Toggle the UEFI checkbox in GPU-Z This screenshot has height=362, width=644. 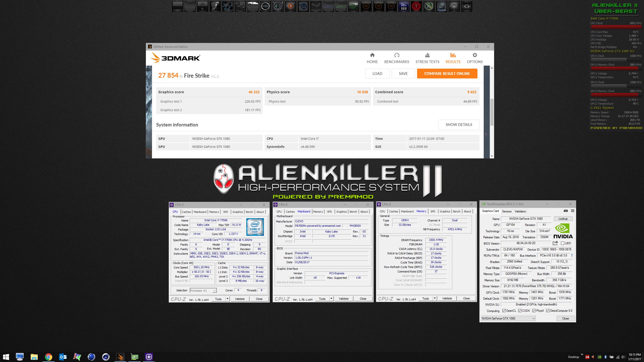[x=562, y=243]
